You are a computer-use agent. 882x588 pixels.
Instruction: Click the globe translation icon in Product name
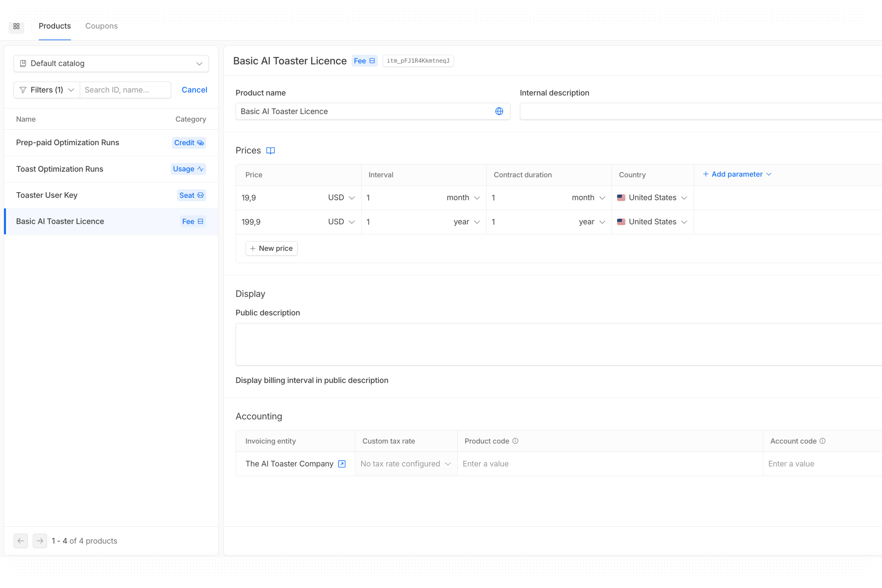(499, 111)
